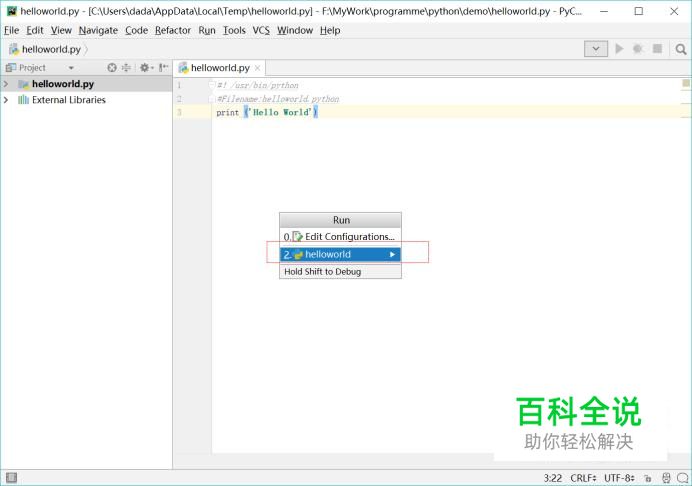Image resolution: width=692 pixels, height=486 pixels.
Task: Click helloworld.py breadcrumb in navigation bar
Action: pyautogui.click(x=51, y=49)
